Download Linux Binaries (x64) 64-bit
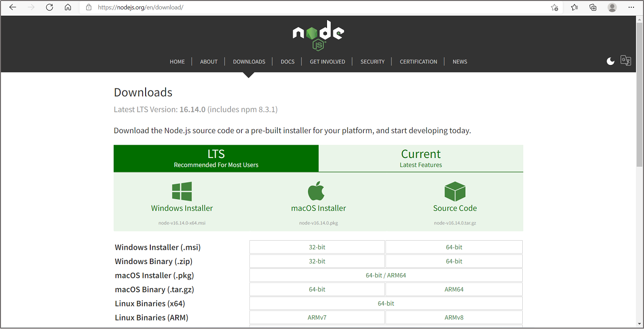 click(x=386, y=303)
